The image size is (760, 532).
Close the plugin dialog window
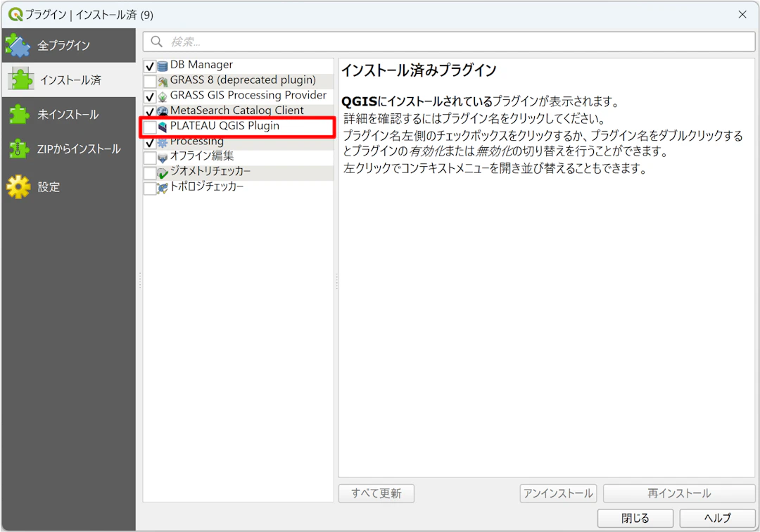(742, 15)
